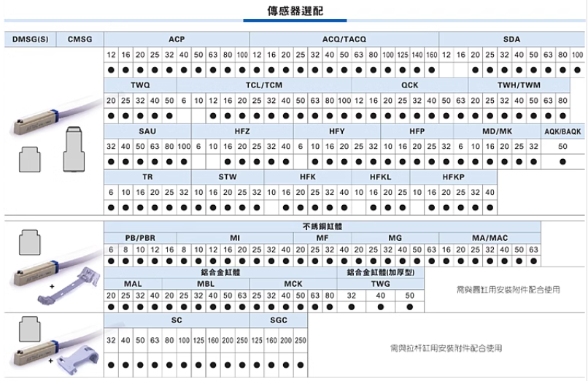Click the sensor outline icon in the 不銹鋼缸體 section
This screenshot has width=588, height=381.
[30, 242]
